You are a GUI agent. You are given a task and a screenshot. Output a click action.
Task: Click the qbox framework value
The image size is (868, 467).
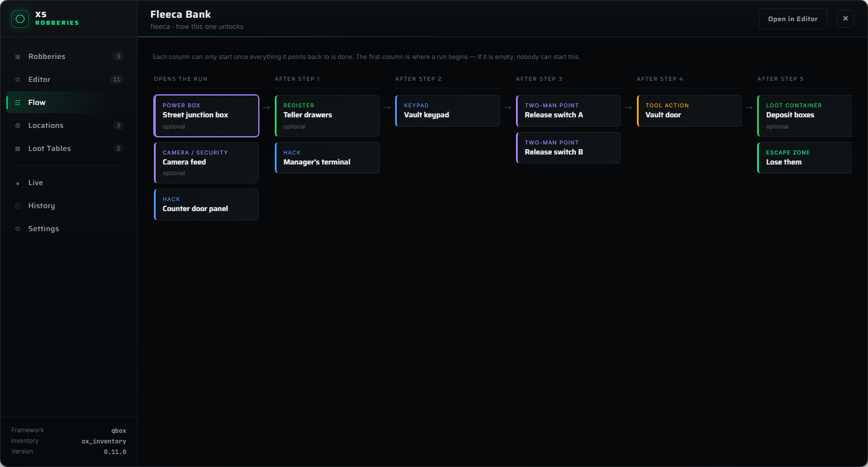119,430
